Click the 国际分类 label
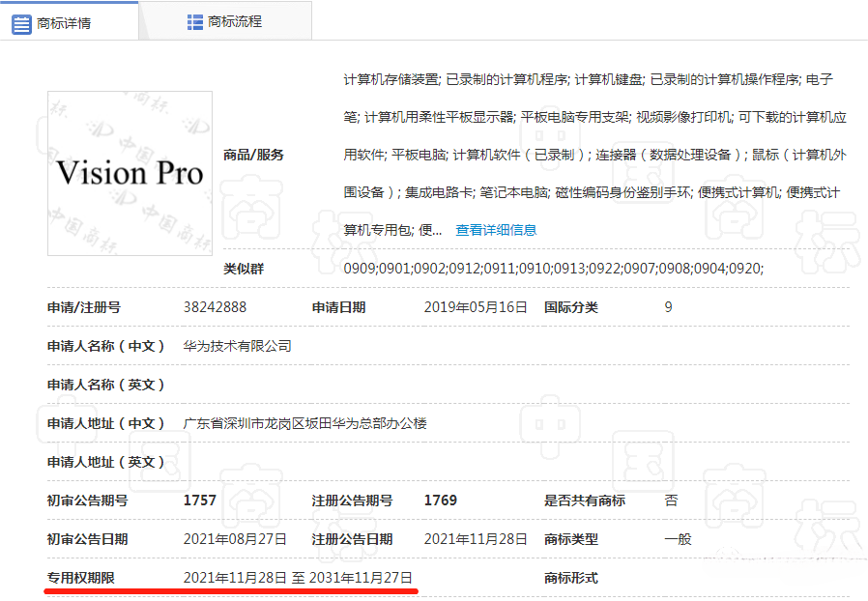This screenshot has width=868, height=601. coord(571,307)
